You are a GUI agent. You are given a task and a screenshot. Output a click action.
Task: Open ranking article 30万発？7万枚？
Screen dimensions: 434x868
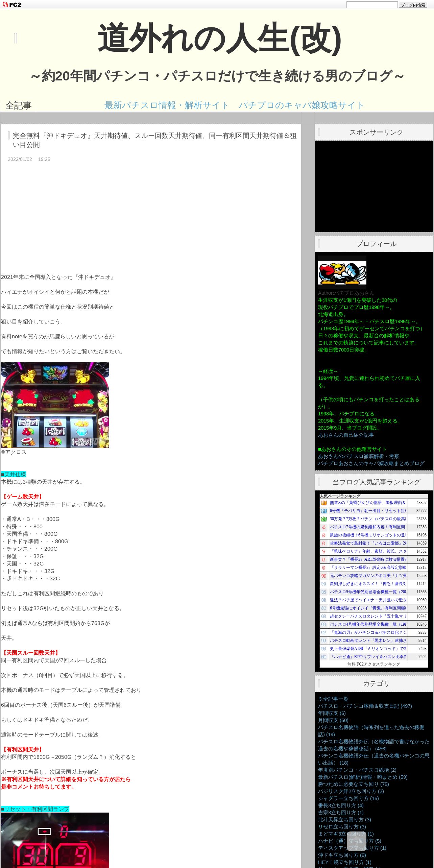[x=368, y=519]
